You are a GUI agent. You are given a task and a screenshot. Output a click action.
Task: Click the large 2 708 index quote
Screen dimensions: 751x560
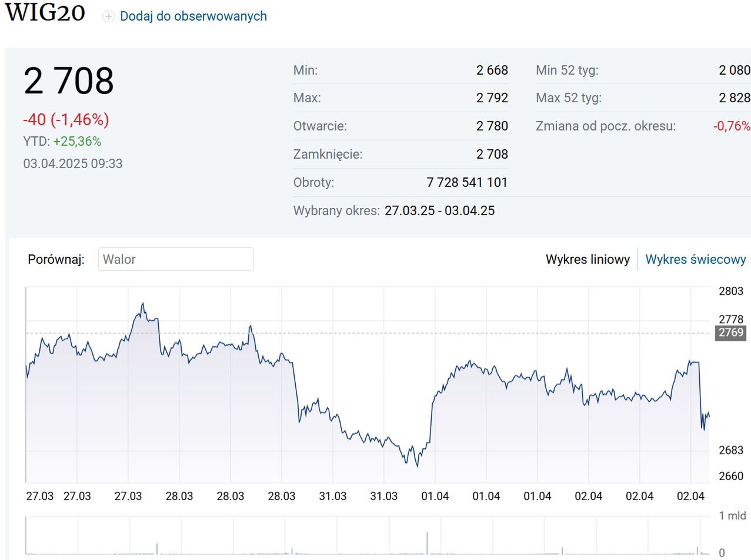pyautogui.click(x=69, y=81)
